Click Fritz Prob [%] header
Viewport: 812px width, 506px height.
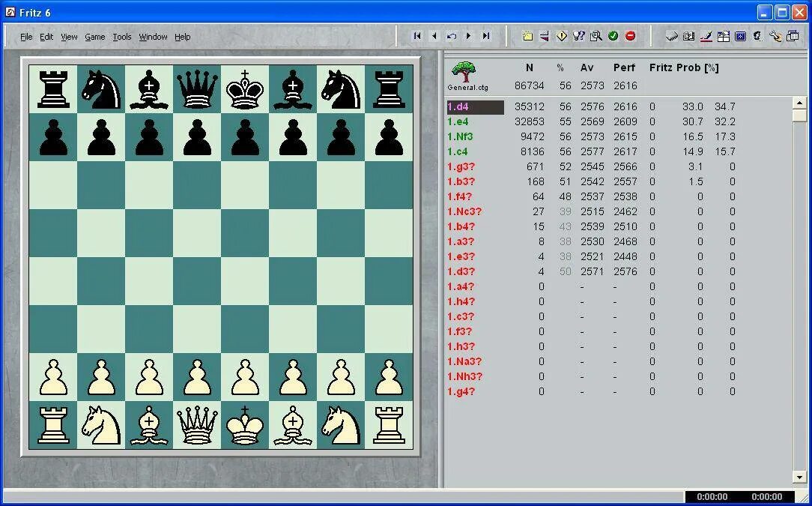click(684, 68)
